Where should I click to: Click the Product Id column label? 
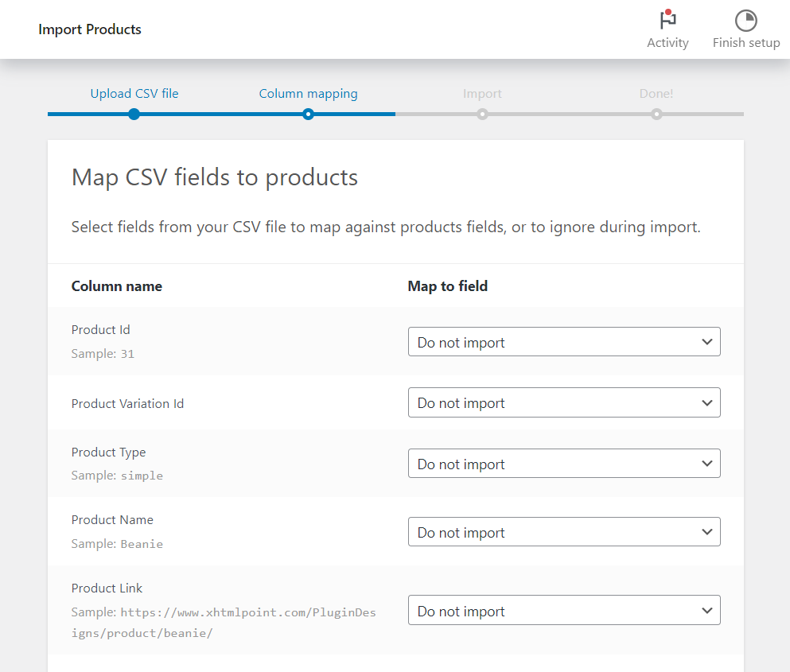[x=101, y=329]
